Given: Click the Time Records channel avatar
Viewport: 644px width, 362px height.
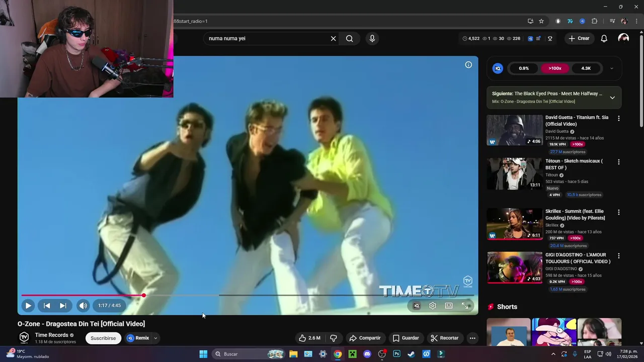Looking at the screenshot, I should (24, 338).
